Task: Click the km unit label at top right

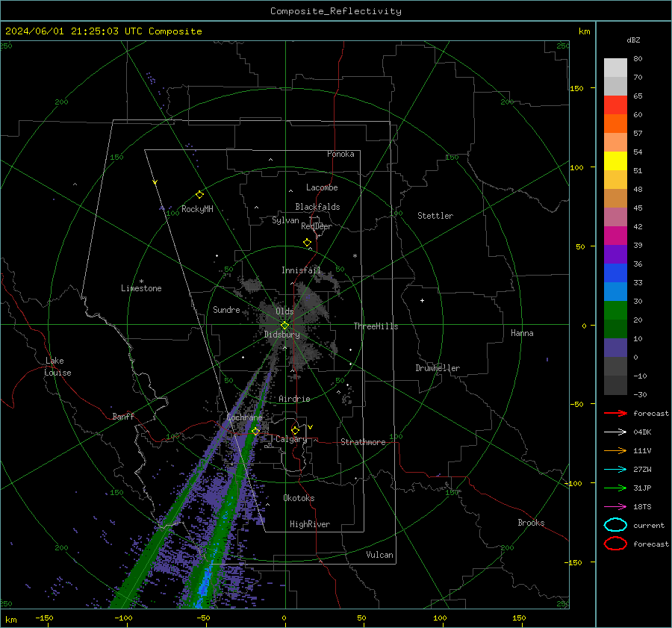Action: [584, 31]
